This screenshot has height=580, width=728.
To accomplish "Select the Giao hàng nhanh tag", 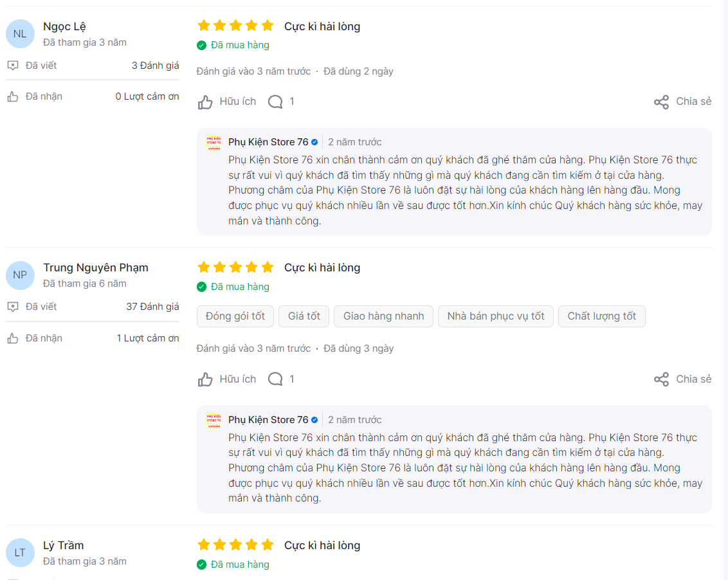I will pos(383,316).
